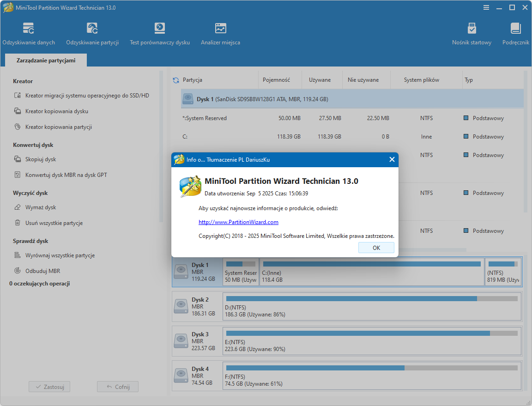Click the Cofnij button
The image size is (532, 406).
pyautogui.click(x=118, y=387)
